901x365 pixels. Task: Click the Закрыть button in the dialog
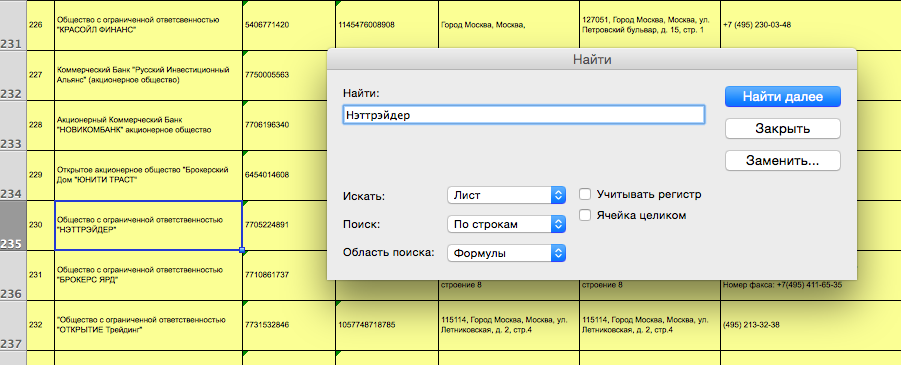pyautogui.click(x=783, y=129)
